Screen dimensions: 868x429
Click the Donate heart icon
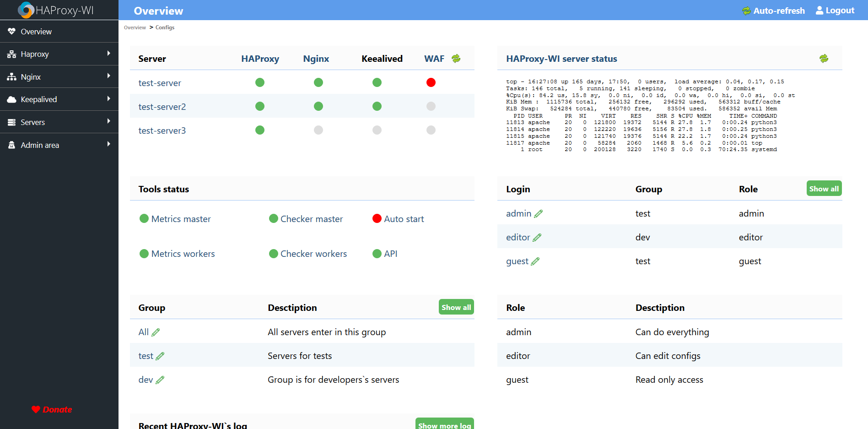[37, 409]
